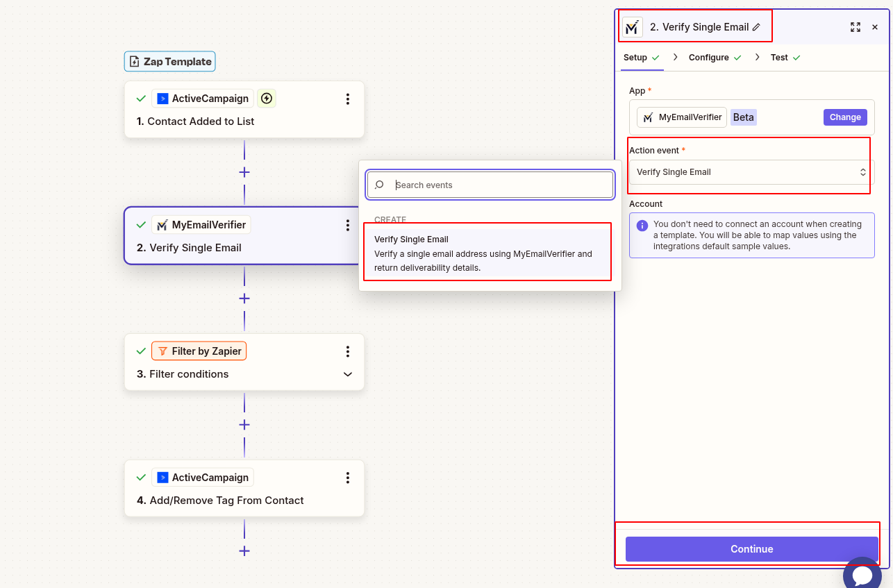Viewport: 893px width, 588px height.
Task: Open the Action event dropdown
Action: point(749,171)
